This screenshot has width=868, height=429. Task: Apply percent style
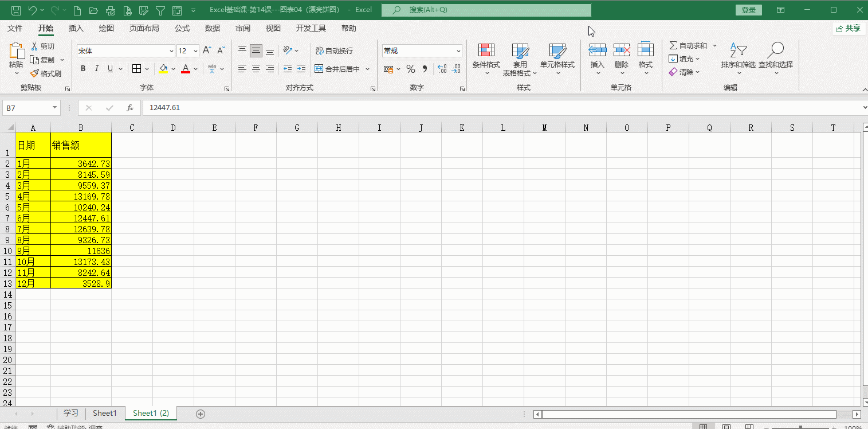point(411,69)
